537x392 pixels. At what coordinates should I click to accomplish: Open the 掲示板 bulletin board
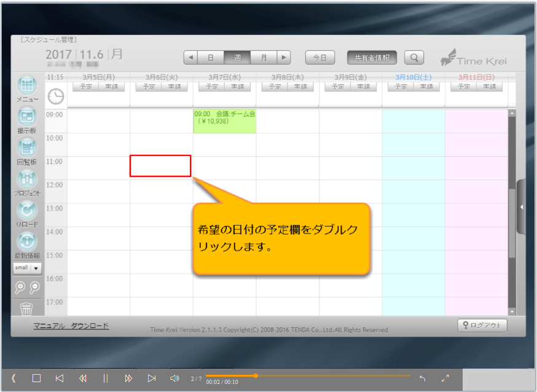(27, 117)
